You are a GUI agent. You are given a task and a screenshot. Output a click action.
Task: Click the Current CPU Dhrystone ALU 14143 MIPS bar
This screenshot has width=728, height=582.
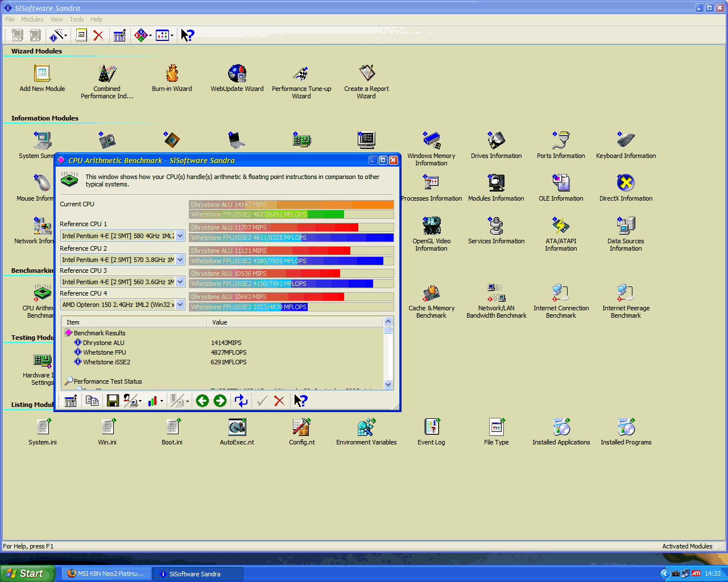[291, 205]
